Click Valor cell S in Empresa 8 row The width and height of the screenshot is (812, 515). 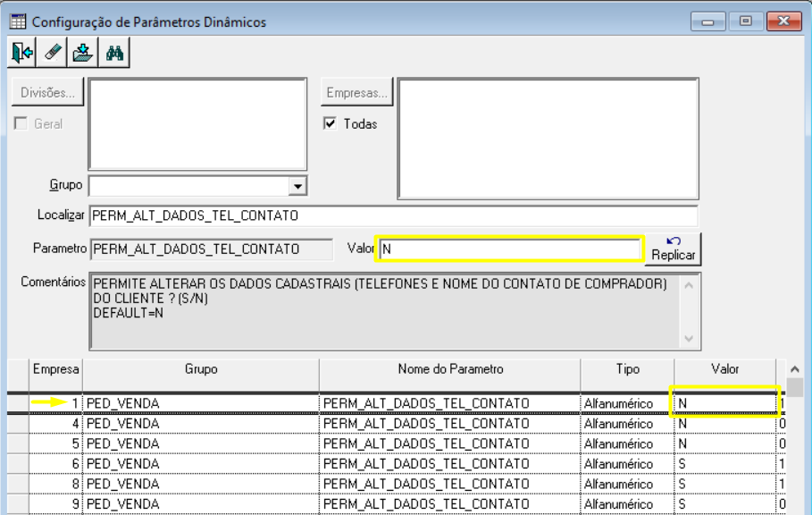(725, 484)
